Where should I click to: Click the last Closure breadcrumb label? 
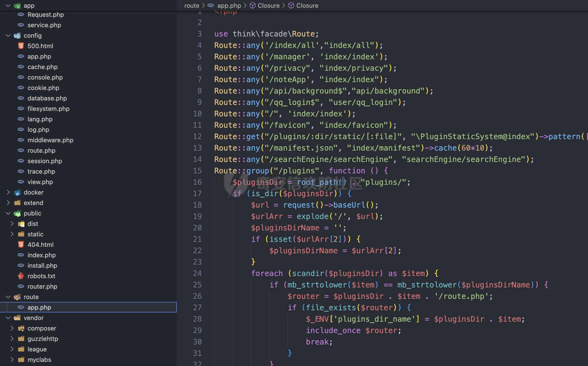(307, 6)
